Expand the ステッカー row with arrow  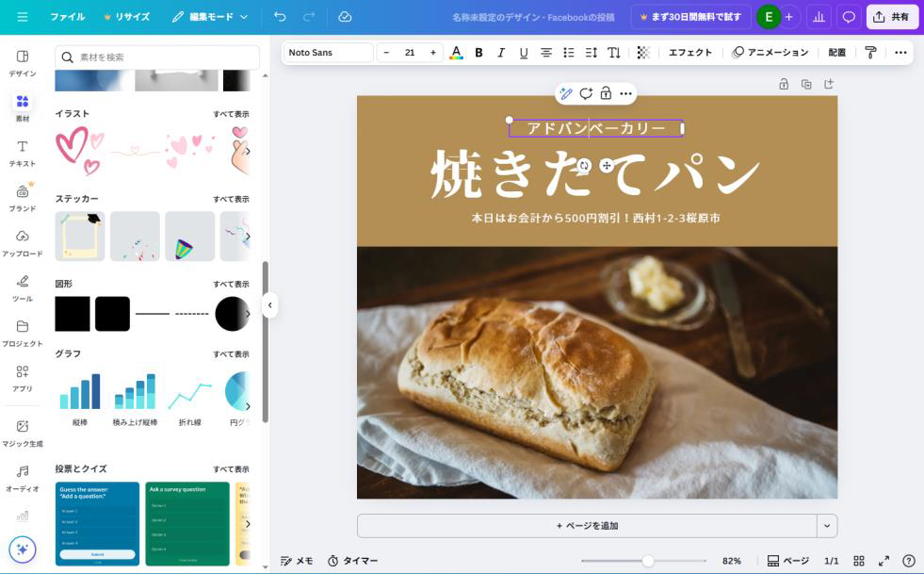click(x=248, y=236)
